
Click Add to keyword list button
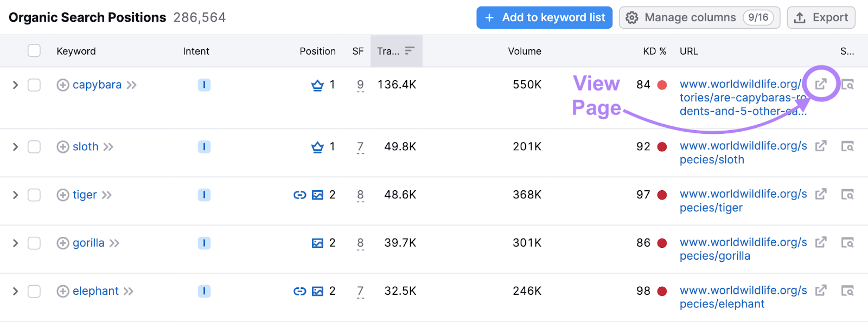coord(544,17)
